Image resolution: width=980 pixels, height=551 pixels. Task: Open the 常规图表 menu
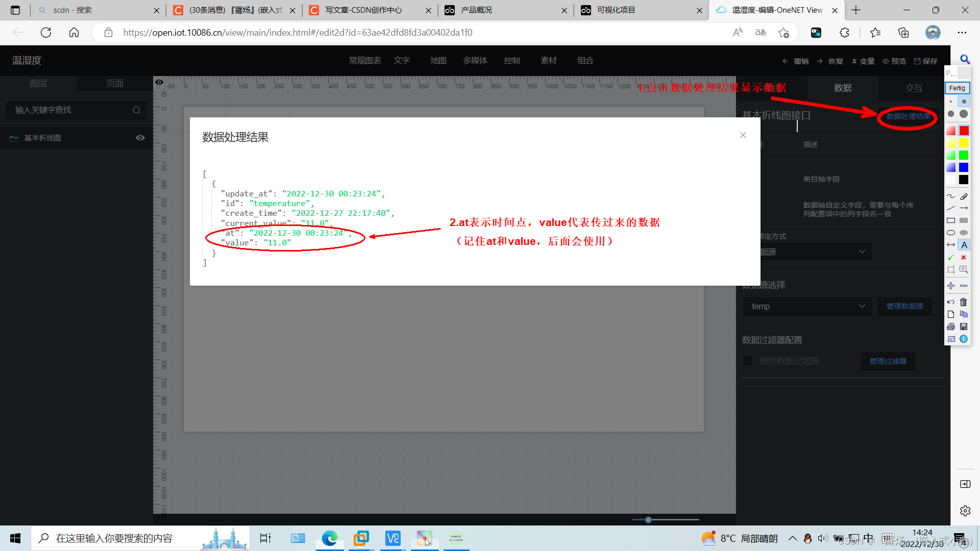pyautogui.click(x=365, y=60)
